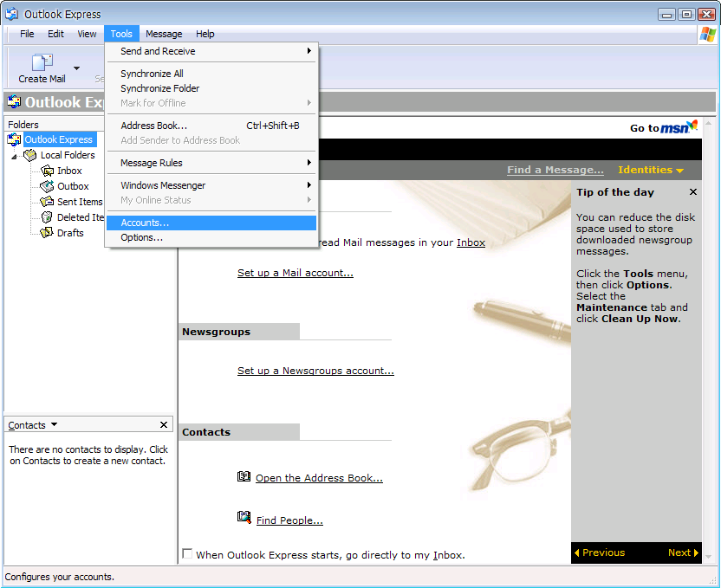
Task: Open the Drafts folder icon
Action: point(47,233)
